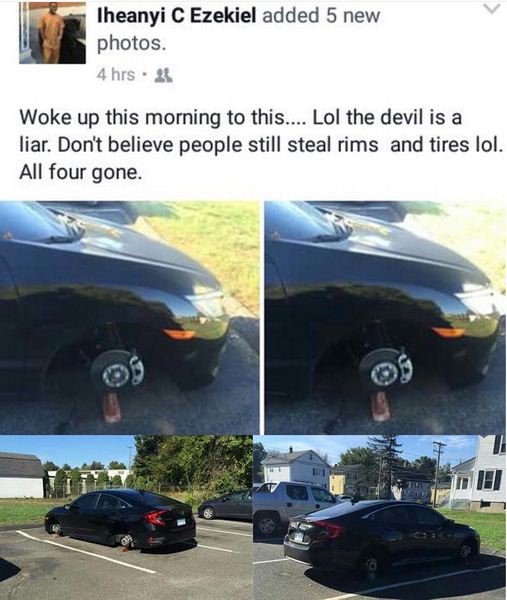The image size is (507, 600).
Task: View the top-right close-up photo of brake rotor
Action: click(x=386, y=318)
